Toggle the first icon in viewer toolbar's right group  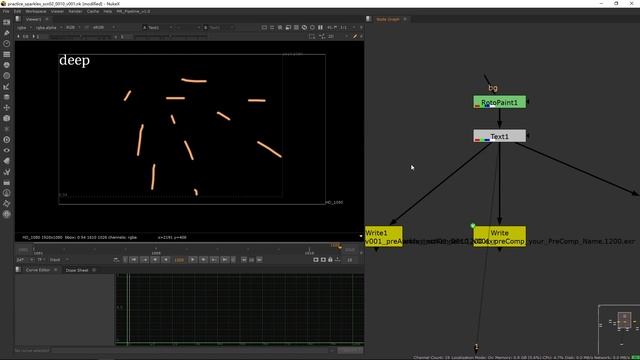[x=264, y=27]
